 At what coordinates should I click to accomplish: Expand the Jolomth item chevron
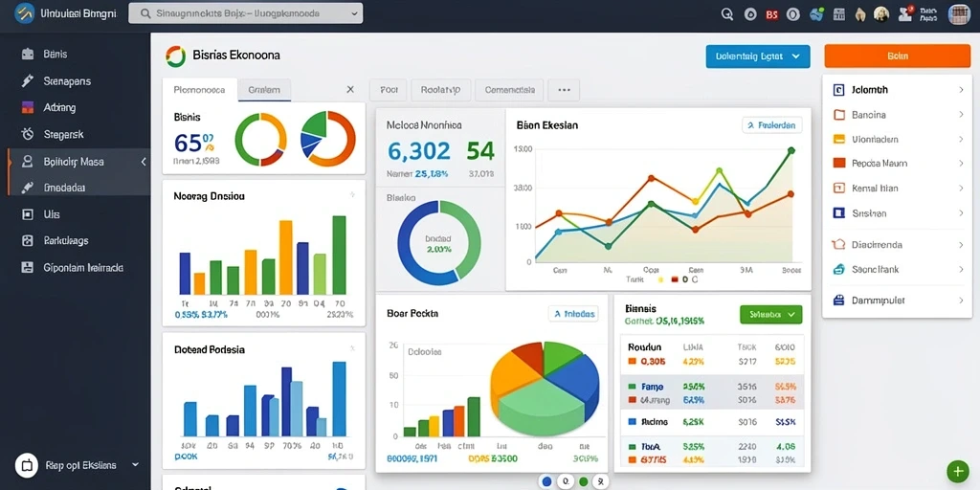click(961, 90)
